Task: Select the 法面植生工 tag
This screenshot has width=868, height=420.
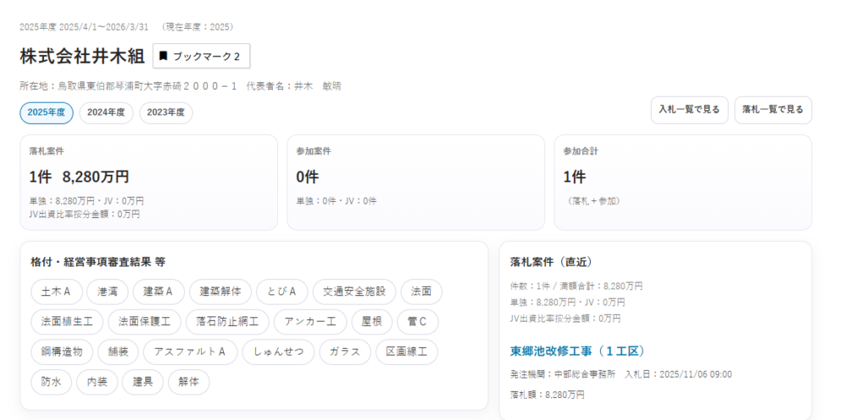Action: [67, 322]
